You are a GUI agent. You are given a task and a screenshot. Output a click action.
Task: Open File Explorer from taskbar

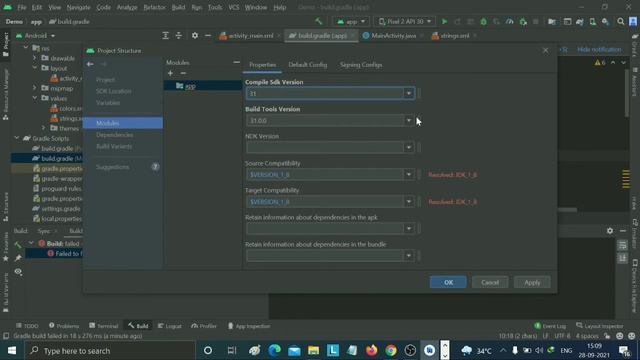[313, 350]
